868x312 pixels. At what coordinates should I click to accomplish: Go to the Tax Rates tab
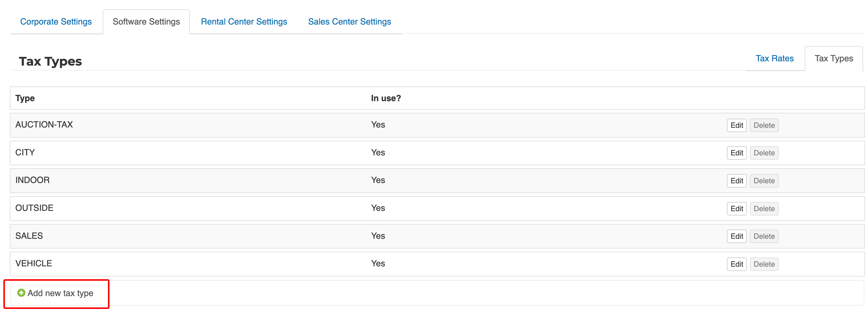click(774, 59)
